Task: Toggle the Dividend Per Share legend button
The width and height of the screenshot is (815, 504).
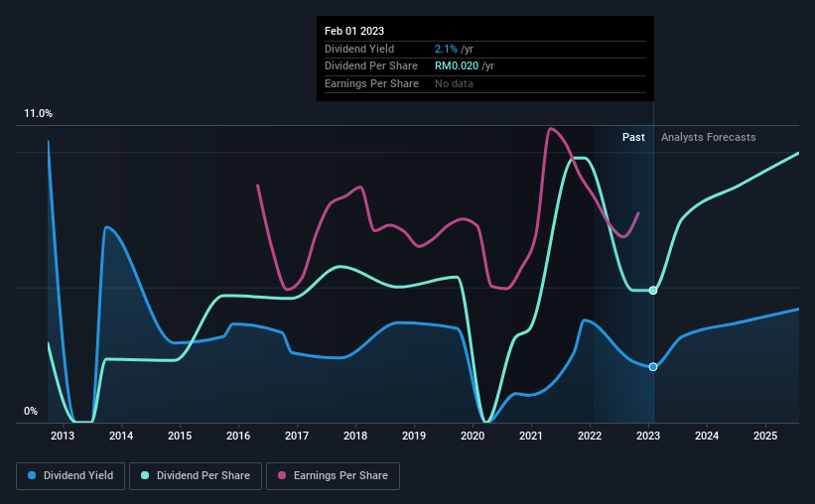Action: [196, 476]
